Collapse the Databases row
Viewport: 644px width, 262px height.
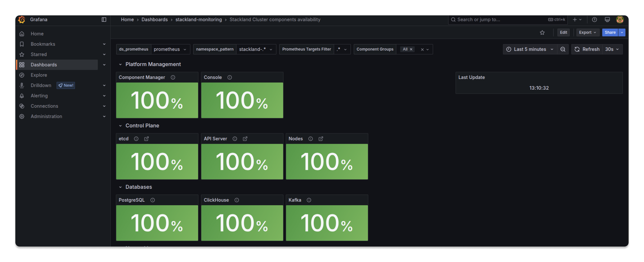pyautogui.click(x=120, y=187)
